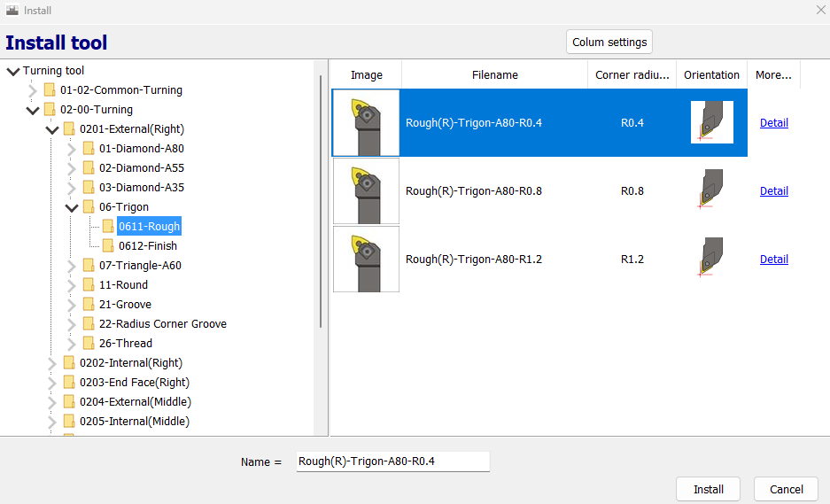The height and width of the screenshot is (504, 830).
Task: Sort by the Image column header
Action: click(x=367, y=74)
